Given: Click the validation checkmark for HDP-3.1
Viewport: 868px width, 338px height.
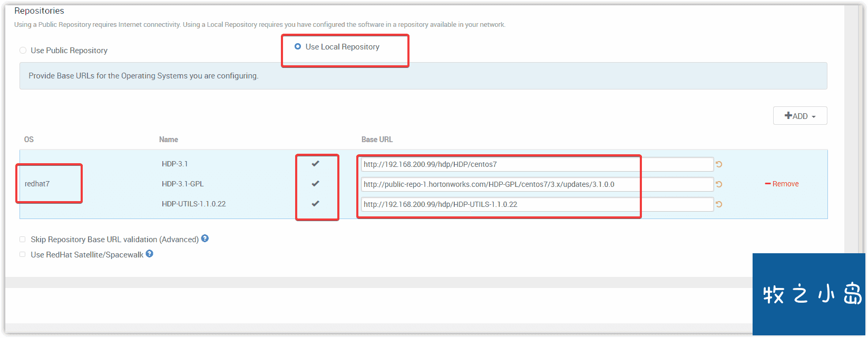Looking at the screenshot, I should click(x=315, y=164).
